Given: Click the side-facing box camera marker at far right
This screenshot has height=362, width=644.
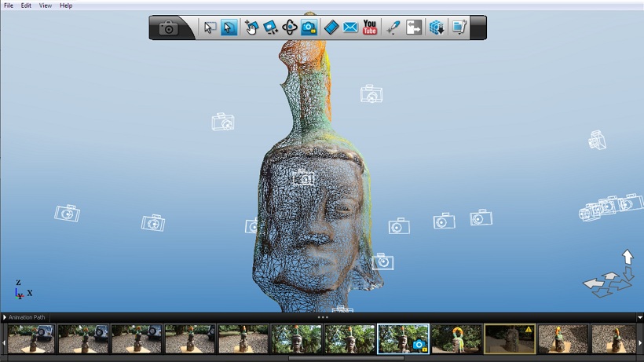Looking at the screenshot, I should pos(597,140).
